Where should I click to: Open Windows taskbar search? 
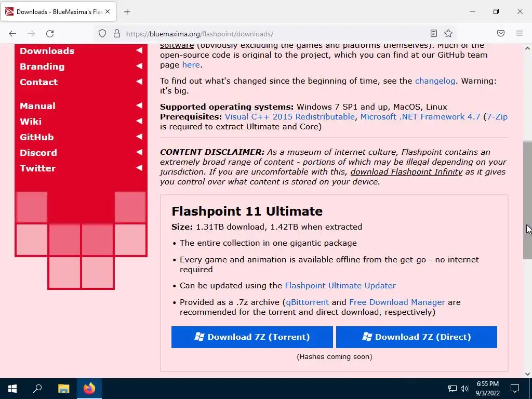coord(37,389)
